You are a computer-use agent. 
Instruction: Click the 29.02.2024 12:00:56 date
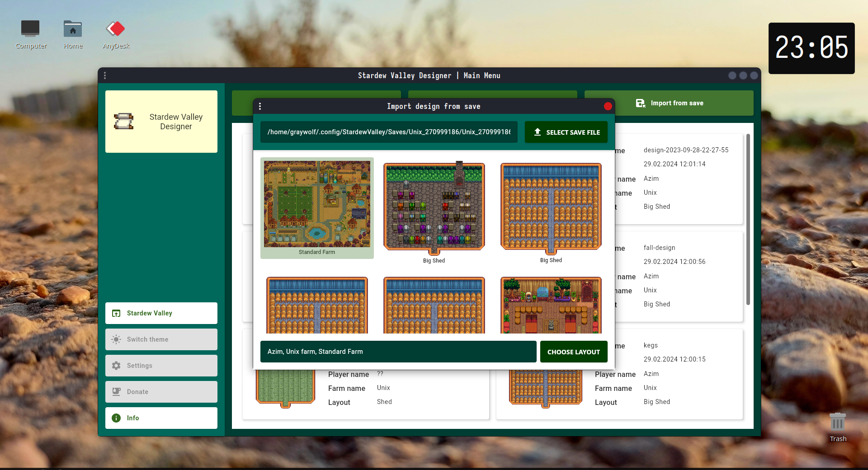point(675,262)
